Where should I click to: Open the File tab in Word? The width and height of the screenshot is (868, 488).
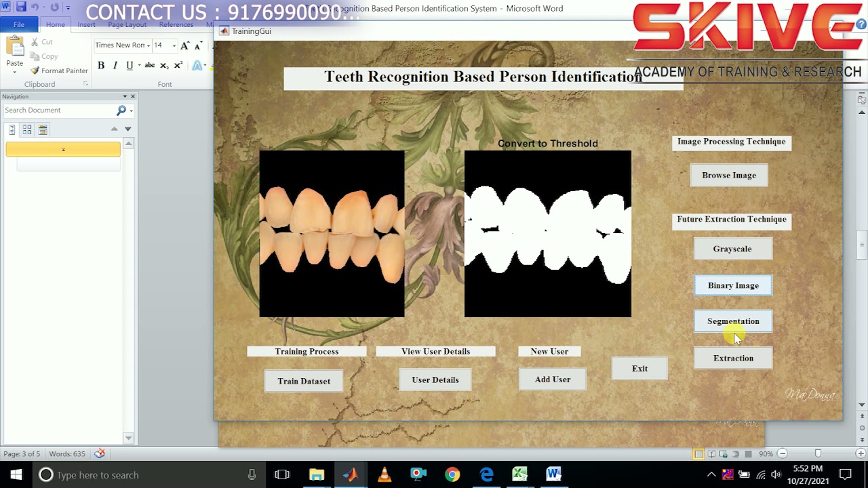[x=19, y=24]
